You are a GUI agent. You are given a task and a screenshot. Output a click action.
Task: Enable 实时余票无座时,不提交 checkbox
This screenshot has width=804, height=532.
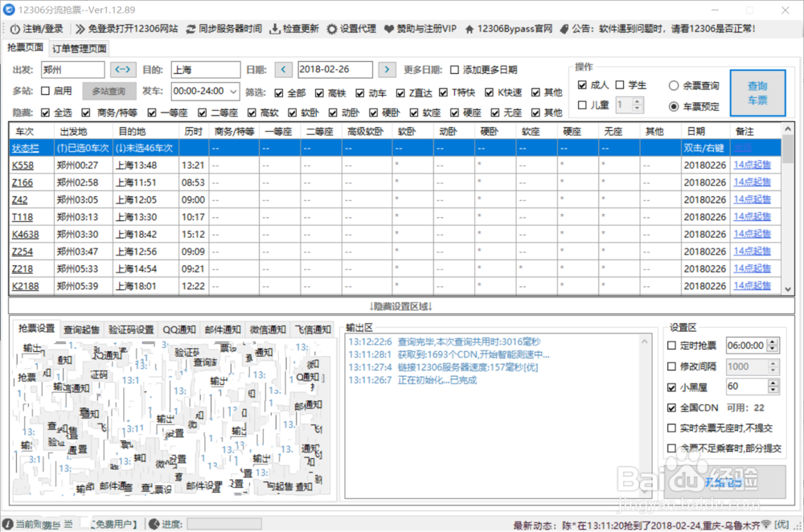[671, 428]
